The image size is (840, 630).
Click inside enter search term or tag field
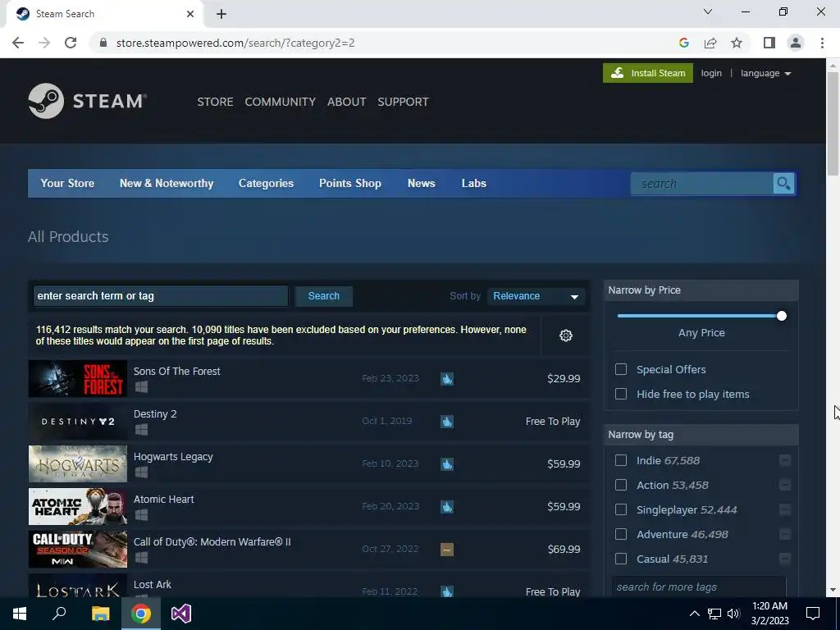(161, 296)
